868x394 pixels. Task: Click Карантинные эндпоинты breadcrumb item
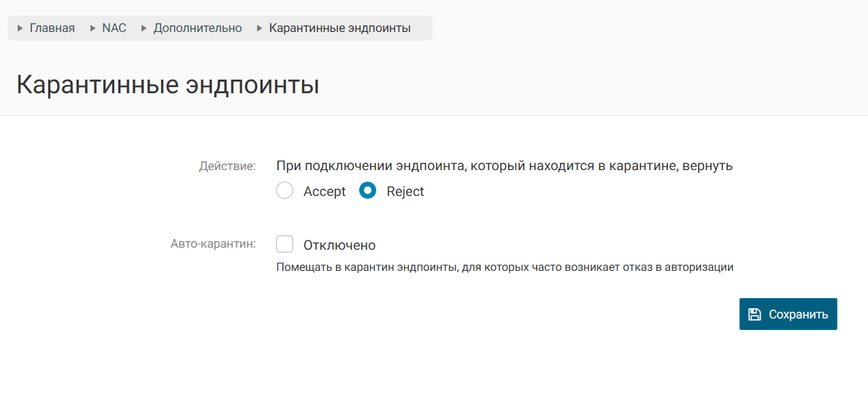click(340, 29)
